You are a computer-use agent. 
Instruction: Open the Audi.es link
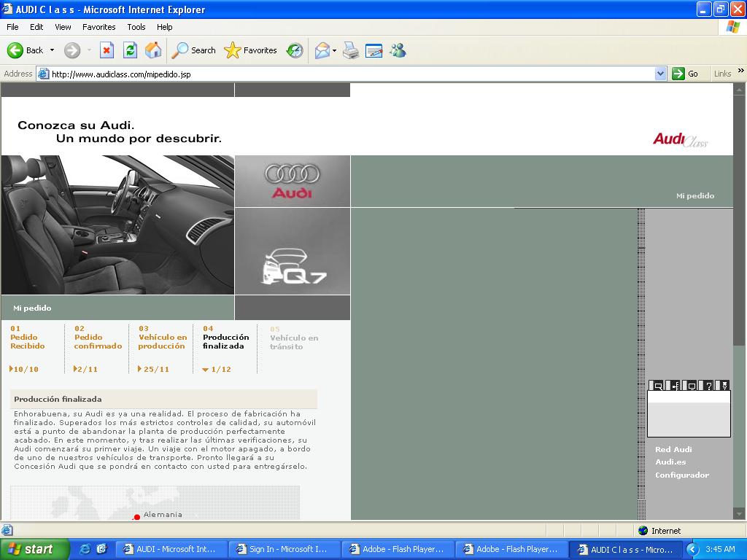point(670,462)
